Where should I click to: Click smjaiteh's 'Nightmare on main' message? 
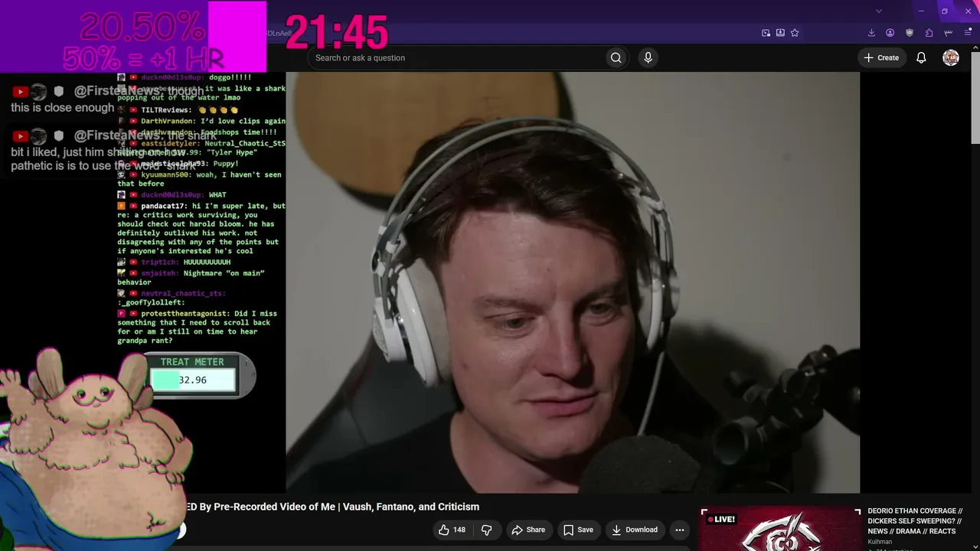191,277
